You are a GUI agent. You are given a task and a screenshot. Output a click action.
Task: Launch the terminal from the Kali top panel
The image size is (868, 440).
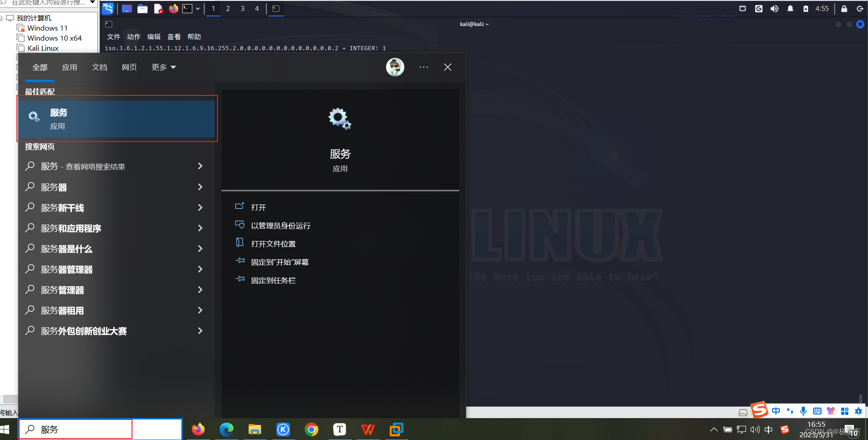click(187, 8)
